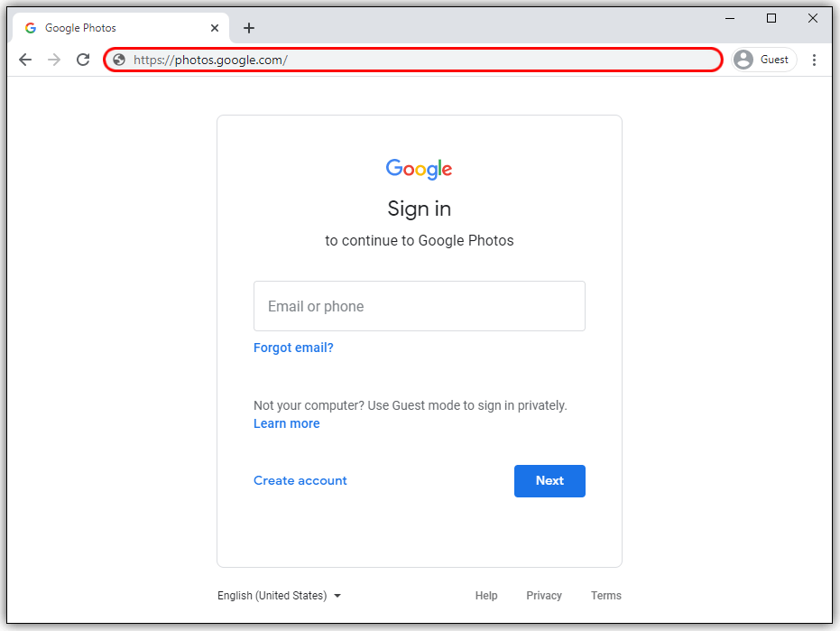Click the forward navigation arrow
Image resolution: width=840 pixels, height=631 pixels.
[54, 60]
